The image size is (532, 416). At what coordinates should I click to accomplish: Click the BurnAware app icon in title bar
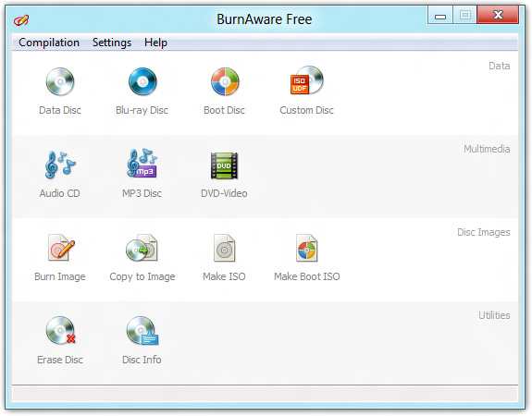[x=21, y=20]
